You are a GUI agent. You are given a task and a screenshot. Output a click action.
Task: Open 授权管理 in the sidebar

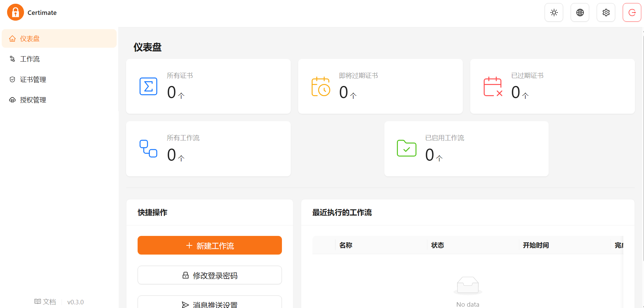coord(33,100)
